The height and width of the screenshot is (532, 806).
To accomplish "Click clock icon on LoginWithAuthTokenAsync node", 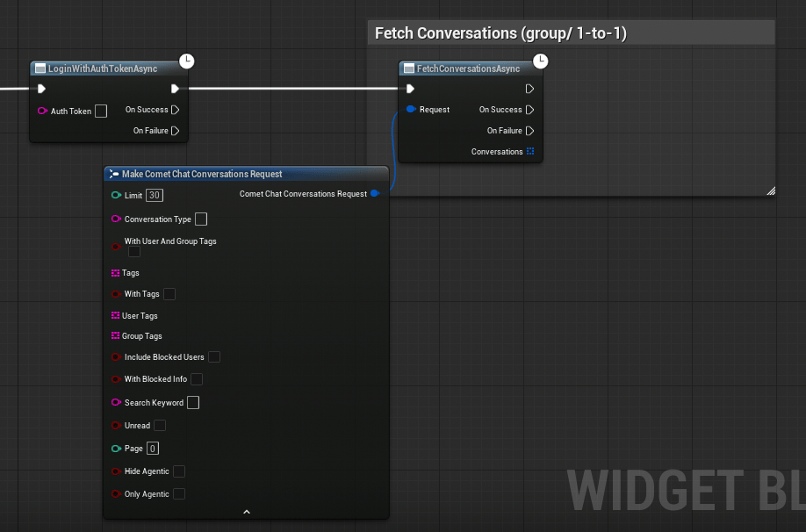I will [187, 61].
